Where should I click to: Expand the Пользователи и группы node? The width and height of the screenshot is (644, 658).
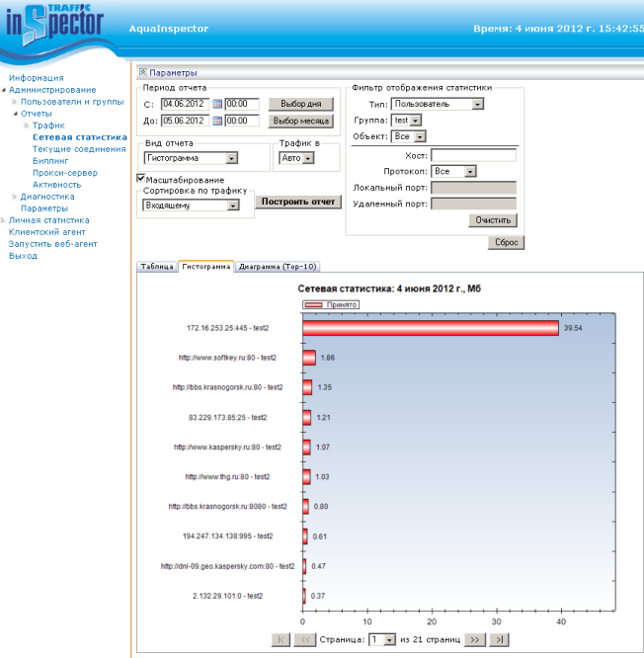(15, 102)
